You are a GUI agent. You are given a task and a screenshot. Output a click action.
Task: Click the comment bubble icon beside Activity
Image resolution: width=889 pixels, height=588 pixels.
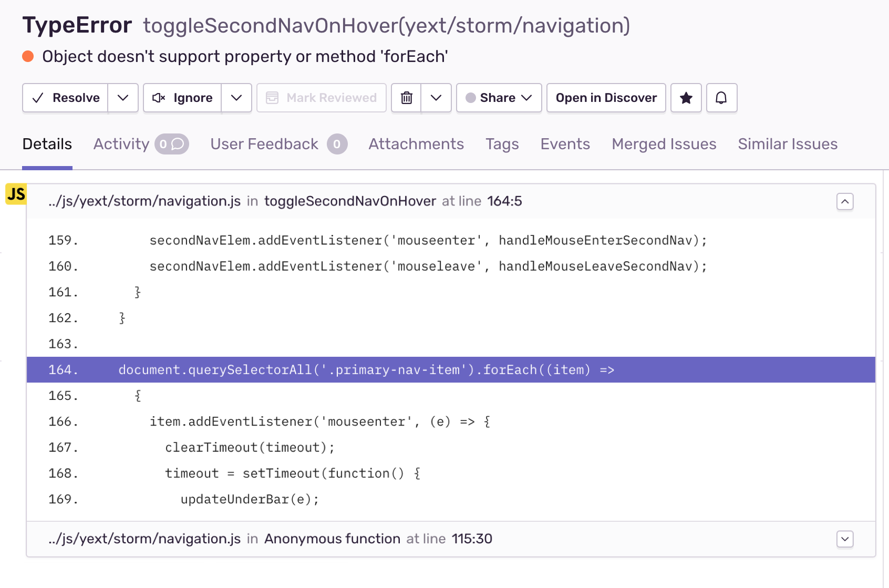click(178, 144)
